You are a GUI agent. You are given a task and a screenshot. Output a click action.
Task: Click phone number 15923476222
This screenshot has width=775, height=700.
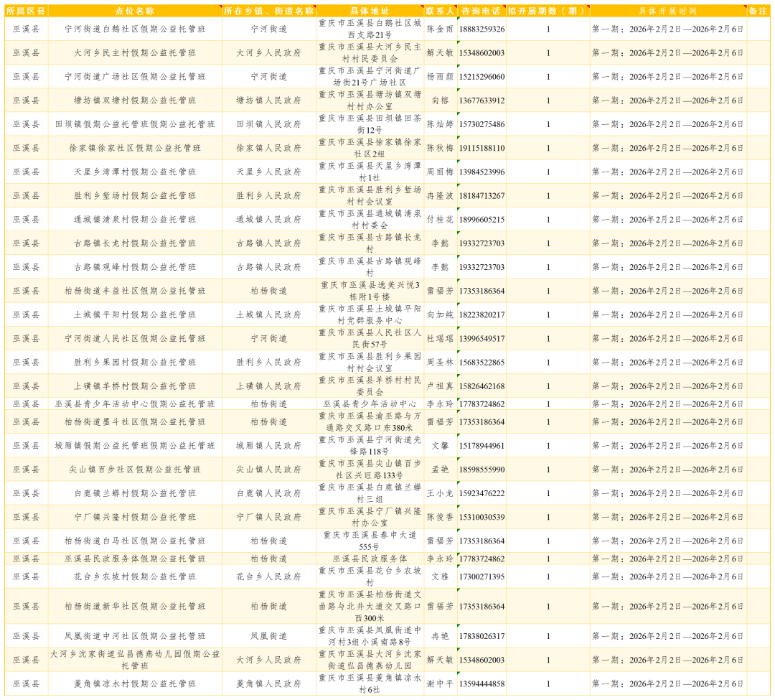click(x=482, y=493)
